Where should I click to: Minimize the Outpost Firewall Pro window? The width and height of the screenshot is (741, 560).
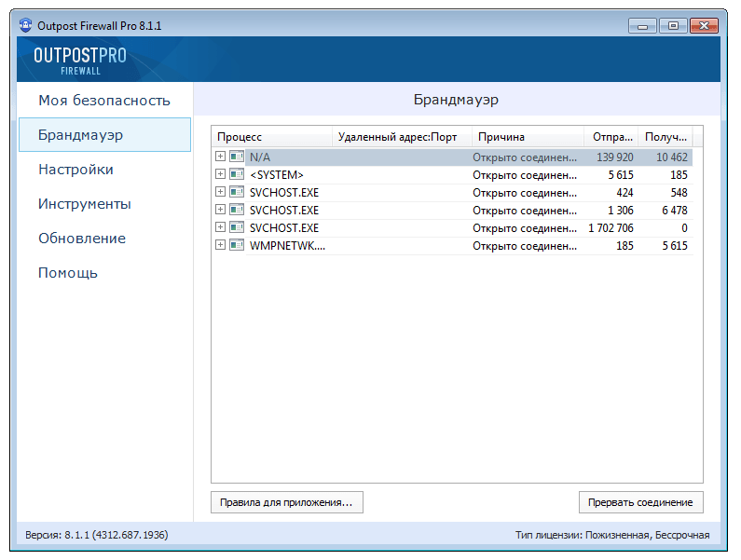point(642,25)
